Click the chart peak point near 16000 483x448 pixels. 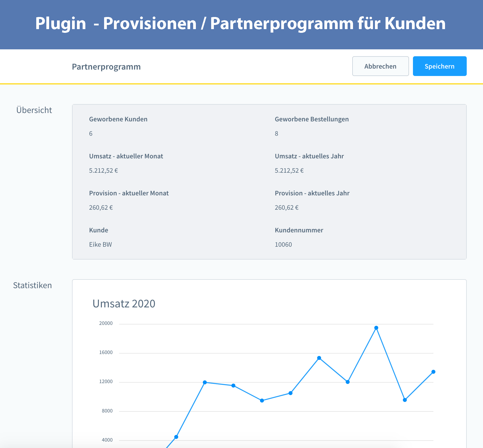319,358
